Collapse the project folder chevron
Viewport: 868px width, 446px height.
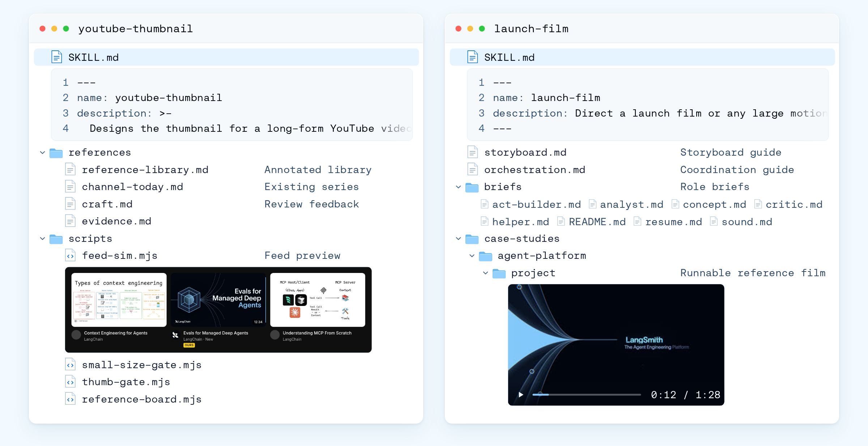pos(486,273)
